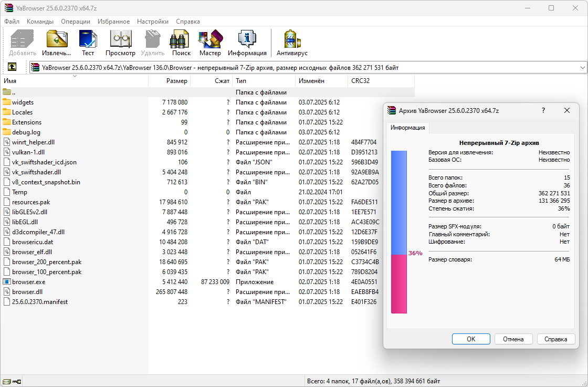The width and height of the screenshot is (588, 387).
Task: Click the Extensions folder icon
Action: click(7, 122)
